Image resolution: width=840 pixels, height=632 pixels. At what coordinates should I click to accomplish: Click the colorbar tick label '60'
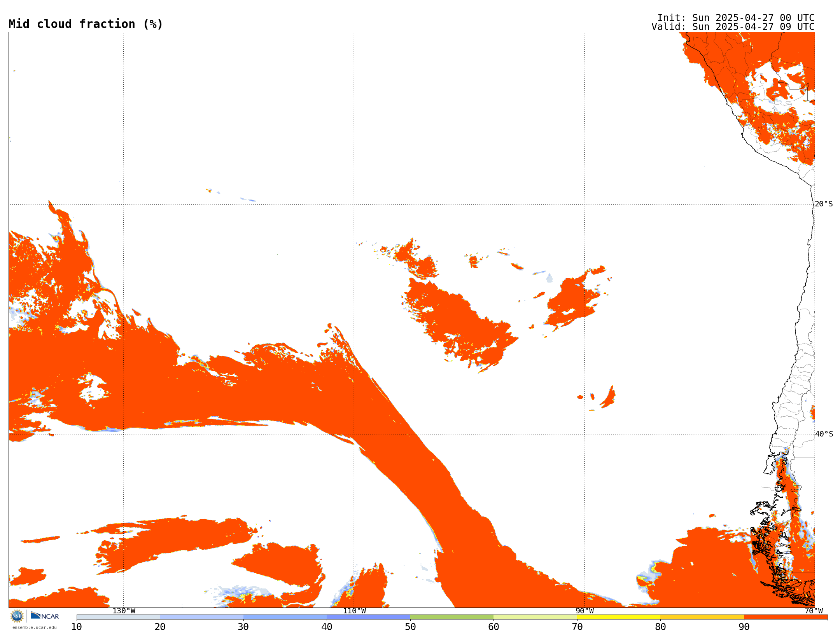(493, 627)
